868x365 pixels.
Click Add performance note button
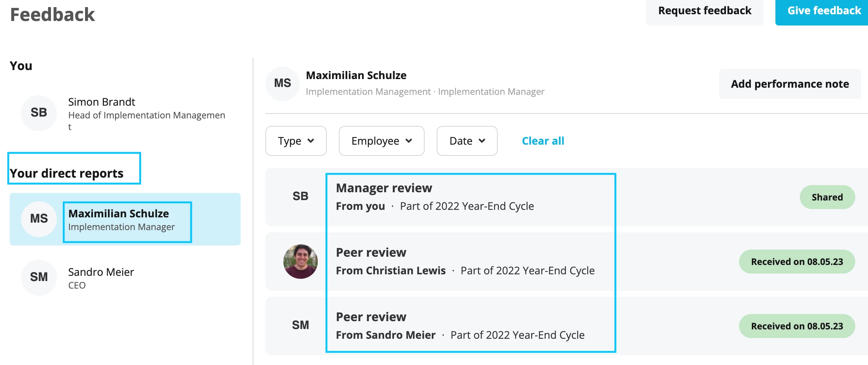[790, 84]
